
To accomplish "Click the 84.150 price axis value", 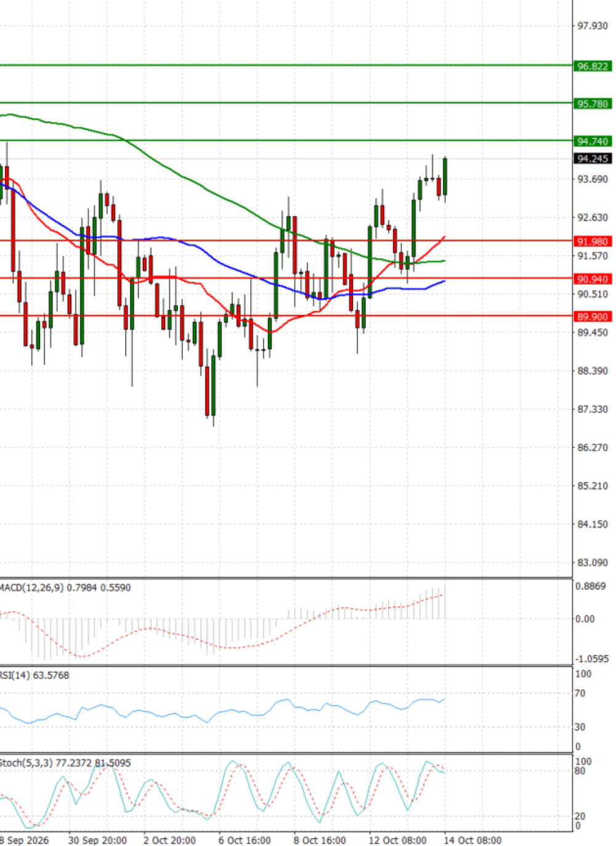I will point(592,524).
